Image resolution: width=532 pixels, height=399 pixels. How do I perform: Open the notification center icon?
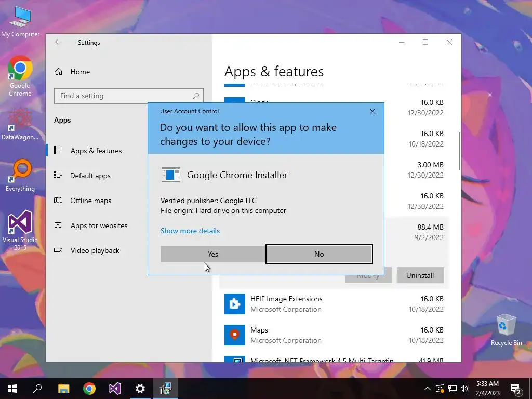pos(516,389)
